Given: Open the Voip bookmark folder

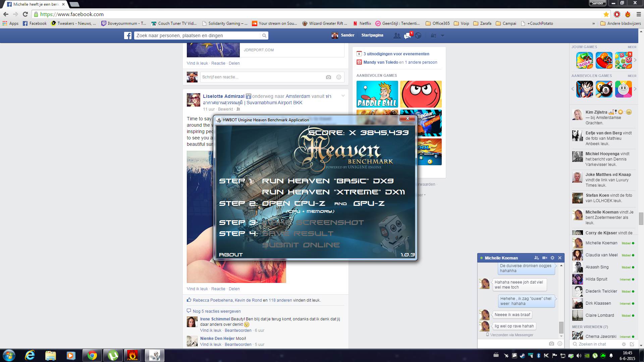Looking at the screenshot, I should (x=461, y=23).
